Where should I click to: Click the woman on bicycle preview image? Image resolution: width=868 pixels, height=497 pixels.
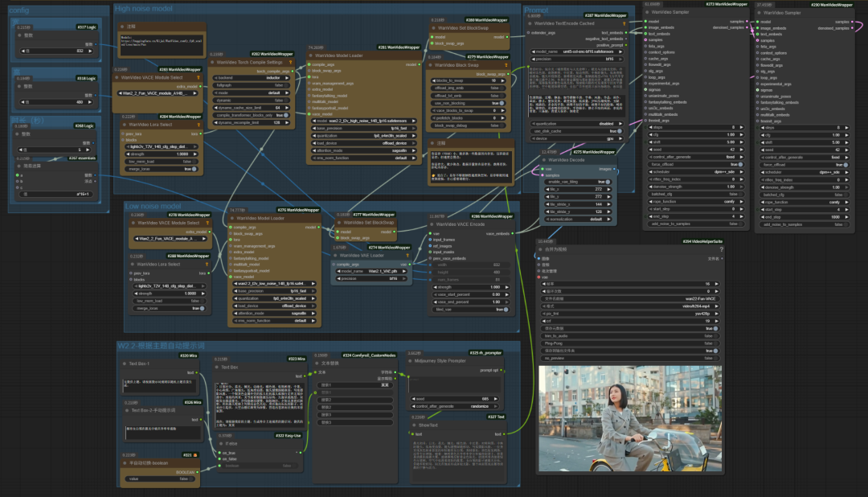tap(630, 418)
